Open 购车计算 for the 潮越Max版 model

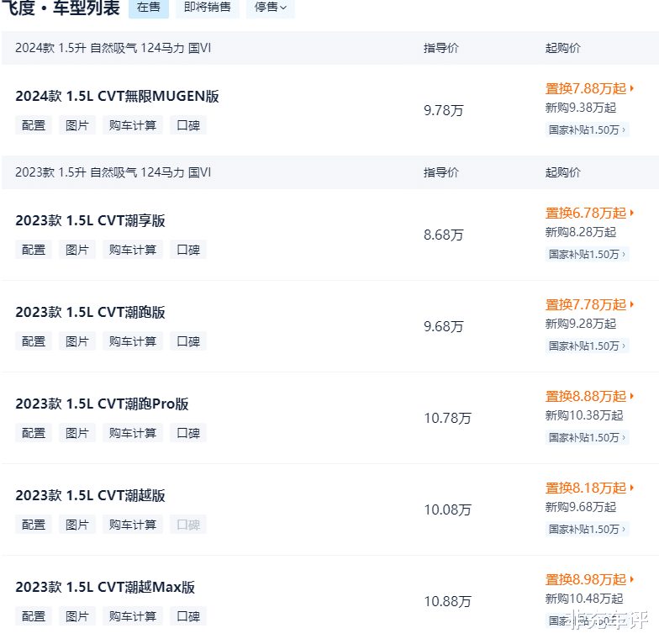click(133, 616)
